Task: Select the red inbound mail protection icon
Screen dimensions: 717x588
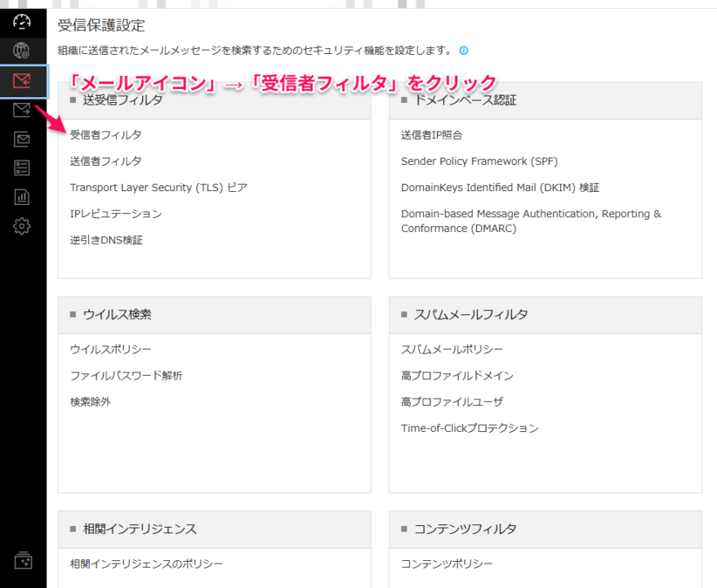Action: (x=22, y=80)
